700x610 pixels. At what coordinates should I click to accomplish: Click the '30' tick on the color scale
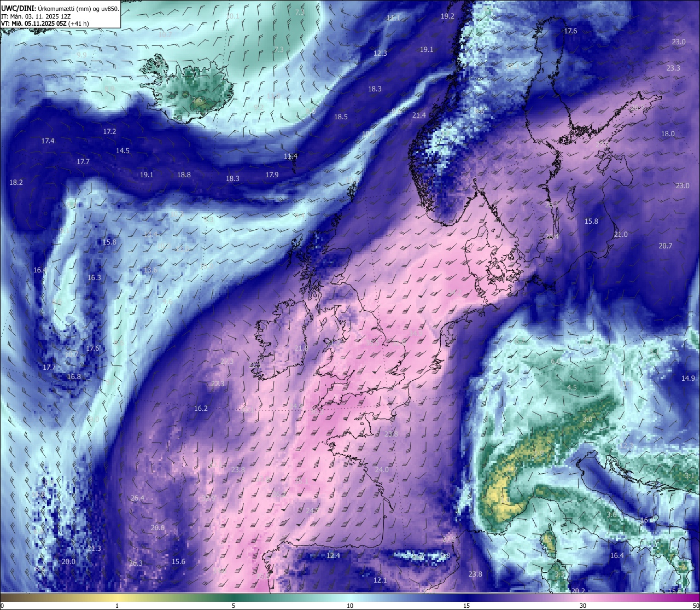(583, 606)
